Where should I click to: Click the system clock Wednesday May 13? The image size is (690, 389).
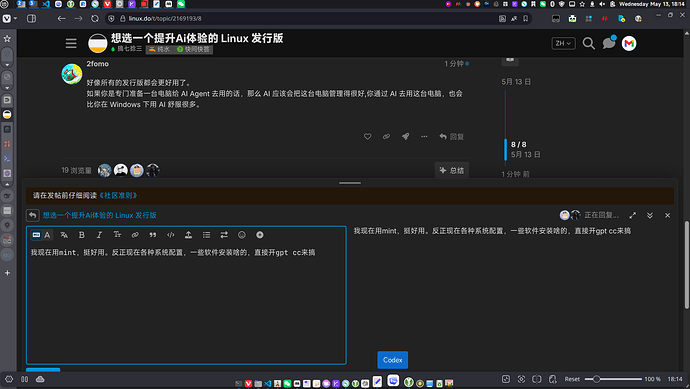coord(652,4)
